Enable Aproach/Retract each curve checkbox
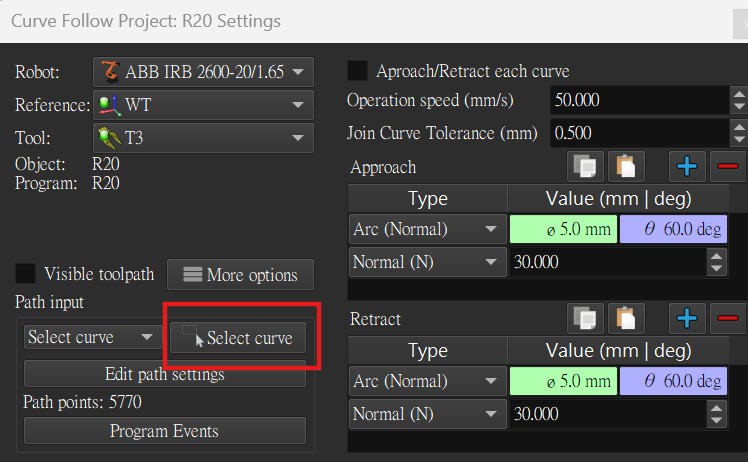Screen dimensions: 748x462 point(357,71)
